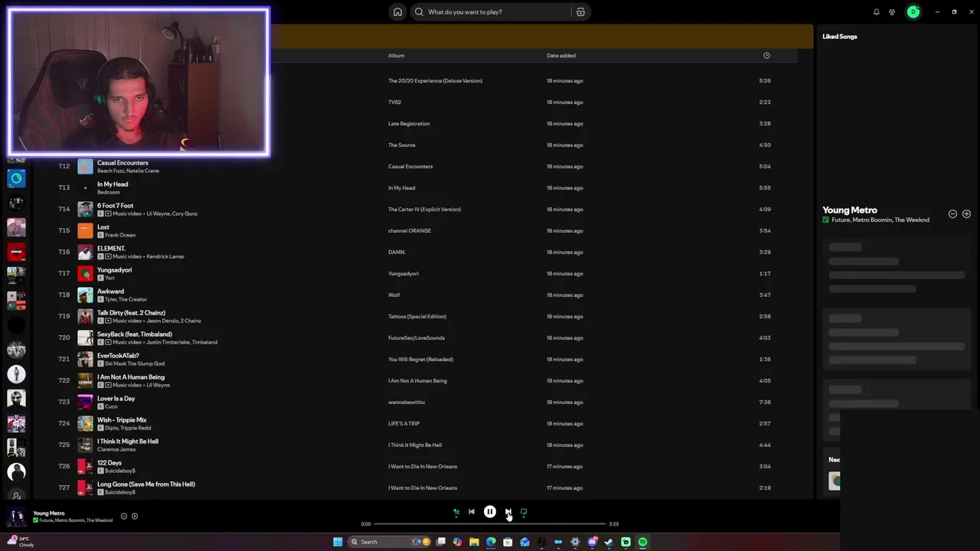Viewport: 980px width, 551px height.
Task: Skip to next track
Action: coord(508,512)
